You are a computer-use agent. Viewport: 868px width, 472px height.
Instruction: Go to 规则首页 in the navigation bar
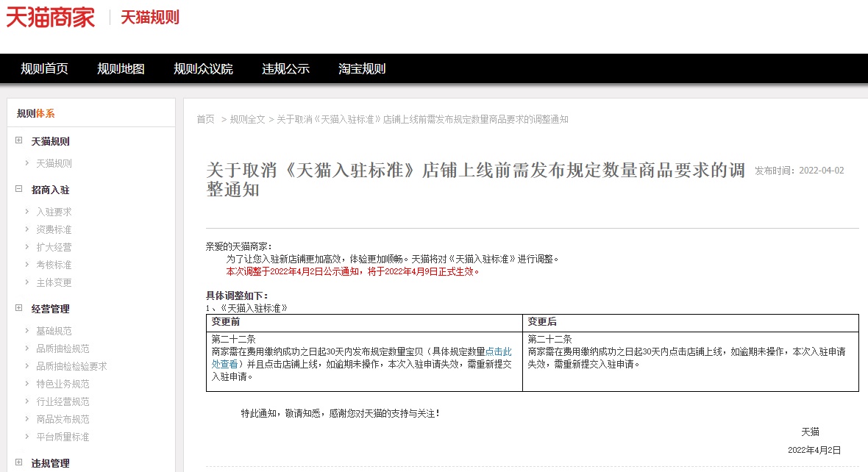coord(44,68)
